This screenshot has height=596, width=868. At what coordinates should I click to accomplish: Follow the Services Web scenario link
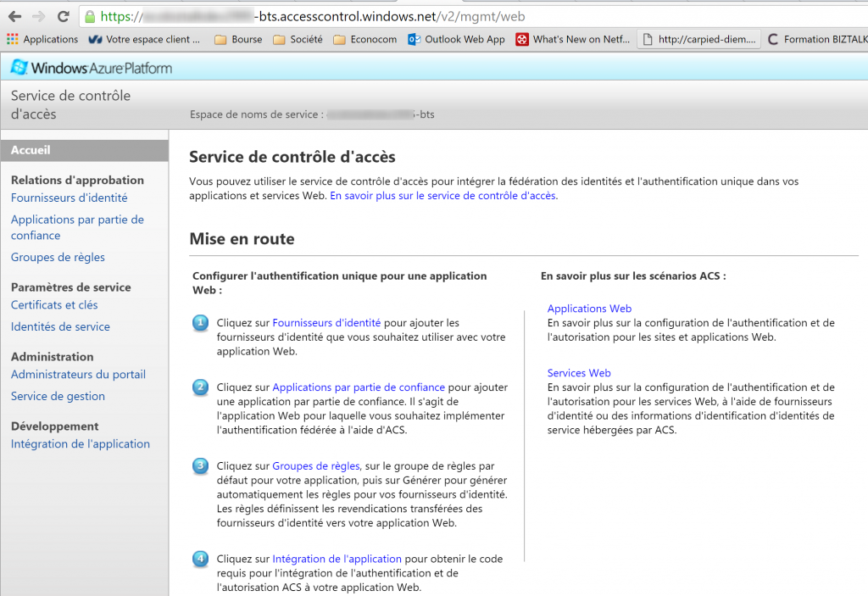(579, 373)
